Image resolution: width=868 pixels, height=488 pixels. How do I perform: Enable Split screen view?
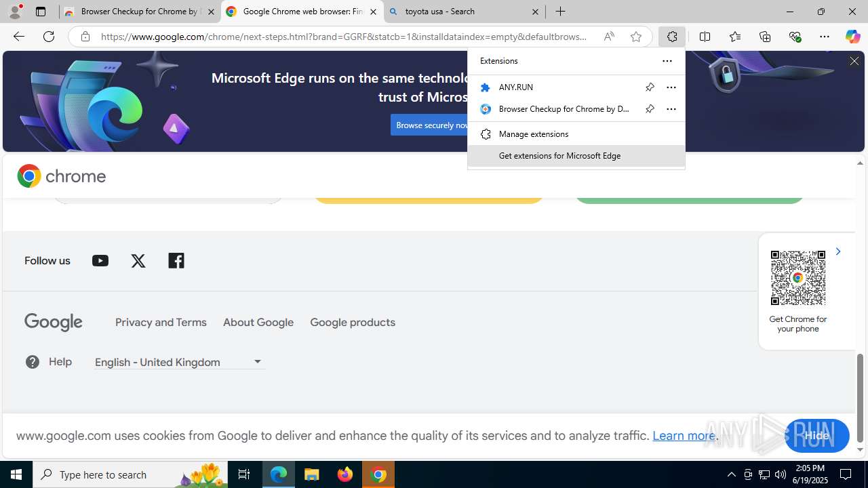[x=705, y=37]
